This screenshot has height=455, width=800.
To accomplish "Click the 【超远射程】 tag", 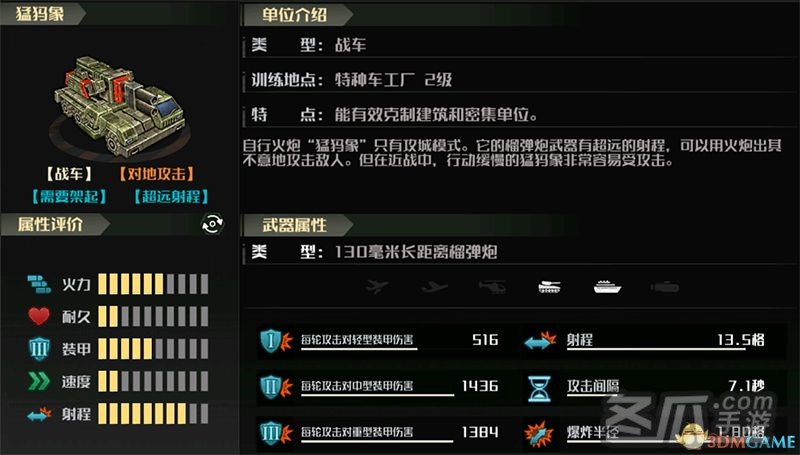I will 171,196.
